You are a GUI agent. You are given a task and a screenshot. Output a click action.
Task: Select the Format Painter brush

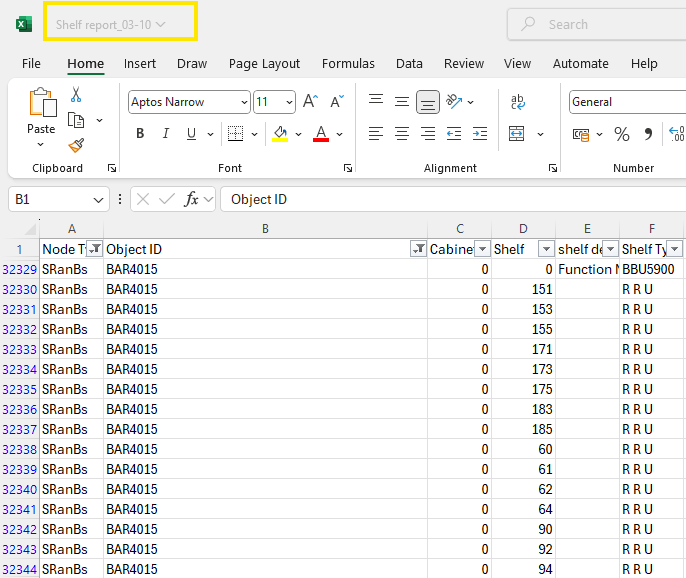76,145
